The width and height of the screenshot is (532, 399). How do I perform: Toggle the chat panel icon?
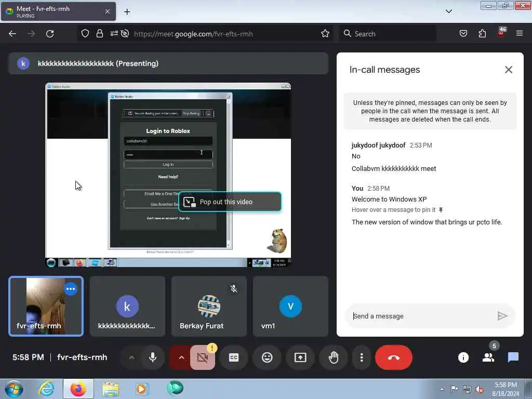pos(513,357)
